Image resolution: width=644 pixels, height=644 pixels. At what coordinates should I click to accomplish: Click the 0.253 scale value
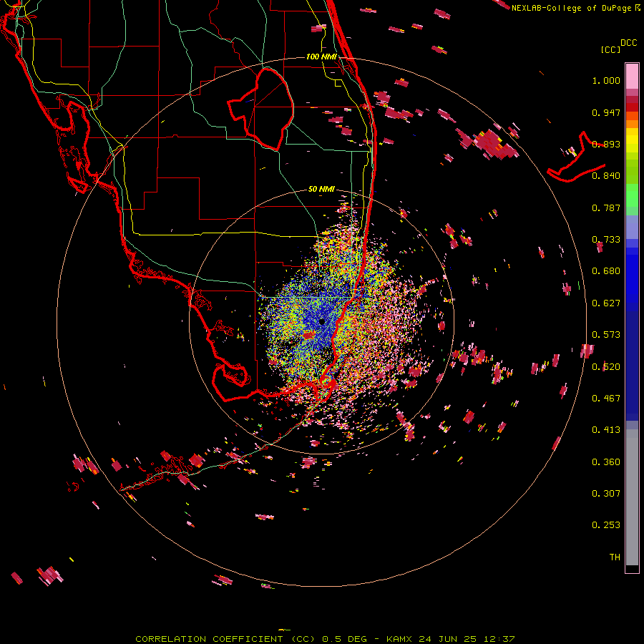click(x=606, y=525)
